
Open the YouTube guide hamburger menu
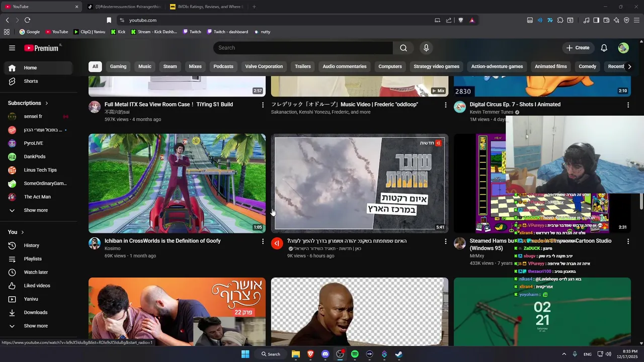coord(12,48)
